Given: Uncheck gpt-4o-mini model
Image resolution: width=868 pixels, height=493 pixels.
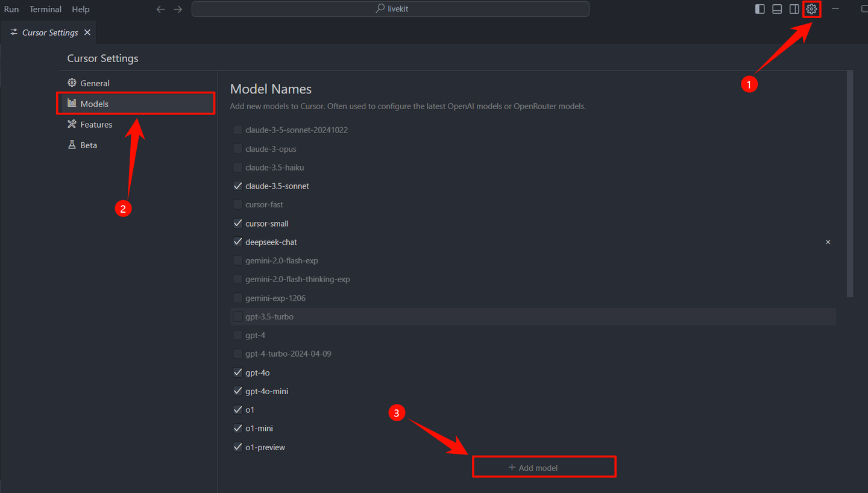Looking at the screenshot, I should [237, 391].
